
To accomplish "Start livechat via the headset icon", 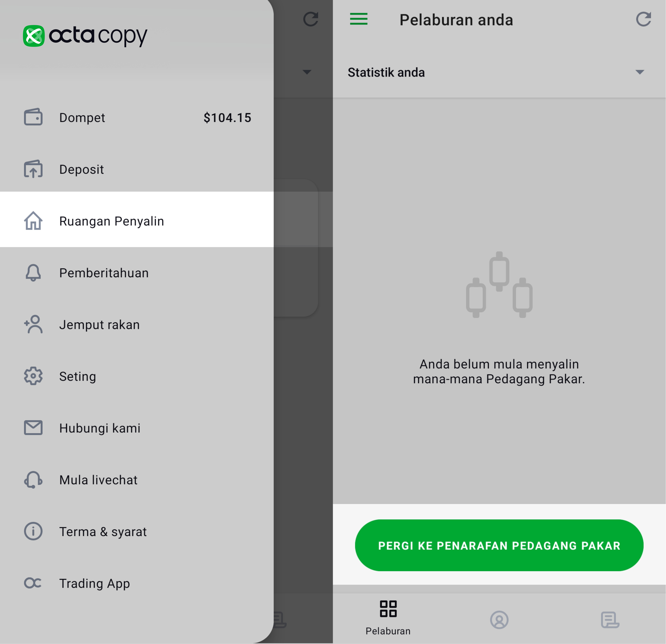I will (33, 480).
